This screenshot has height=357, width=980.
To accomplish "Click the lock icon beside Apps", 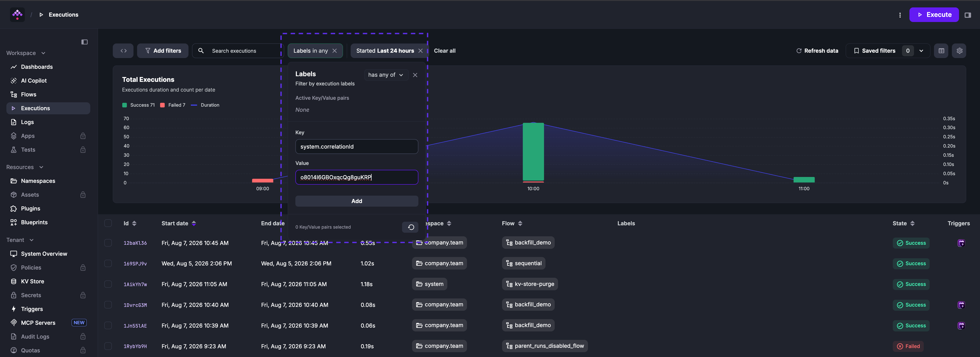I will (x=83, y=136).
